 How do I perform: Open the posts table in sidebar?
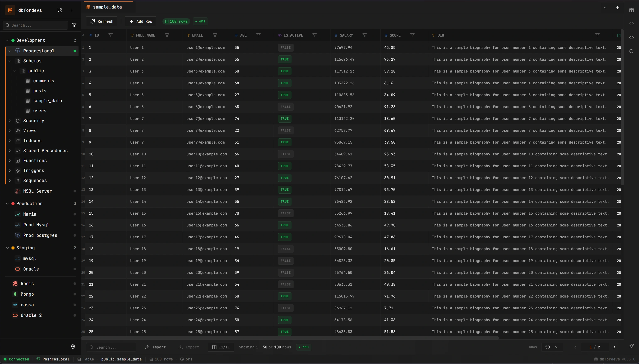(x=39, y=91)
